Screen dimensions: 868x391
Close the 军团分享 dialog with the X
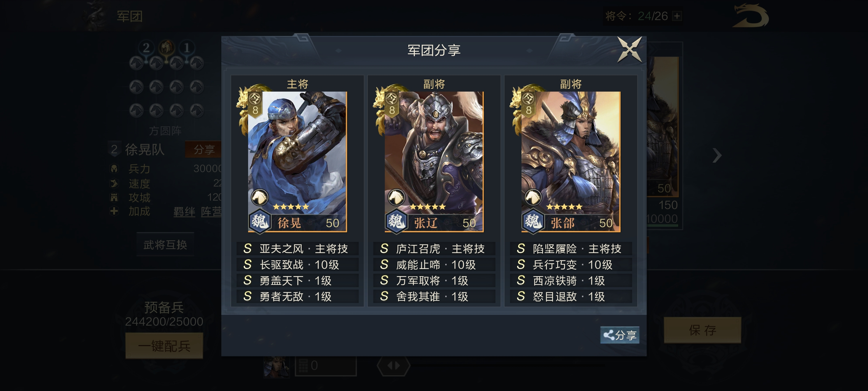click(630, 50)
